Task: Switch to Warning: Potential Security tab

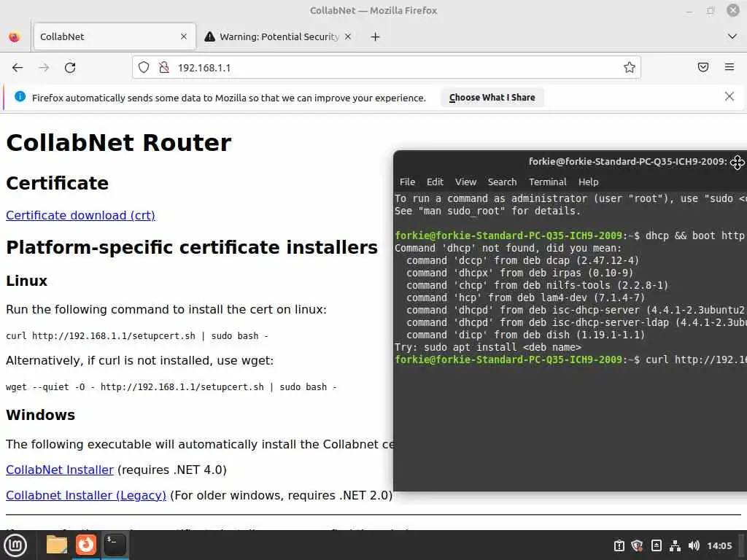Action: pos(279,36)
